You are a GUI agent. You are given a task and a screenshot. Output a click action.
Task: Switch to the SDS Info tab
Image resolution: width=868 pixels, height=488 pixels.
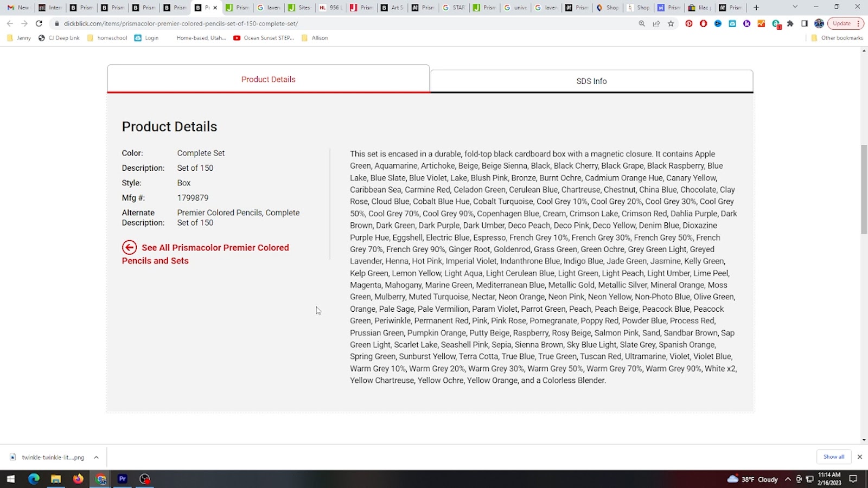tap(591, 81)
